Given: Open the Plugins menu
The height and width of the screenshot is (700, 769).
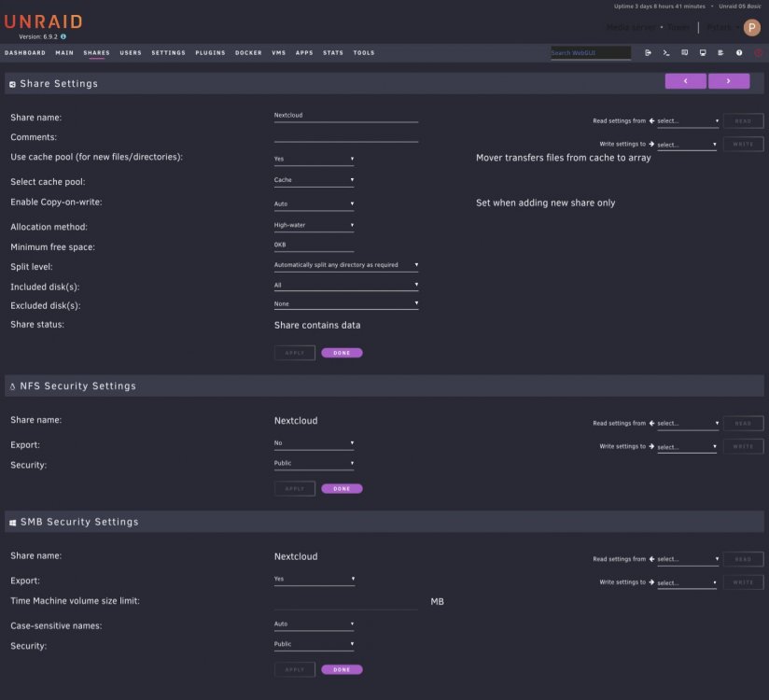Looking at the screenshot, I should point(210,52).
